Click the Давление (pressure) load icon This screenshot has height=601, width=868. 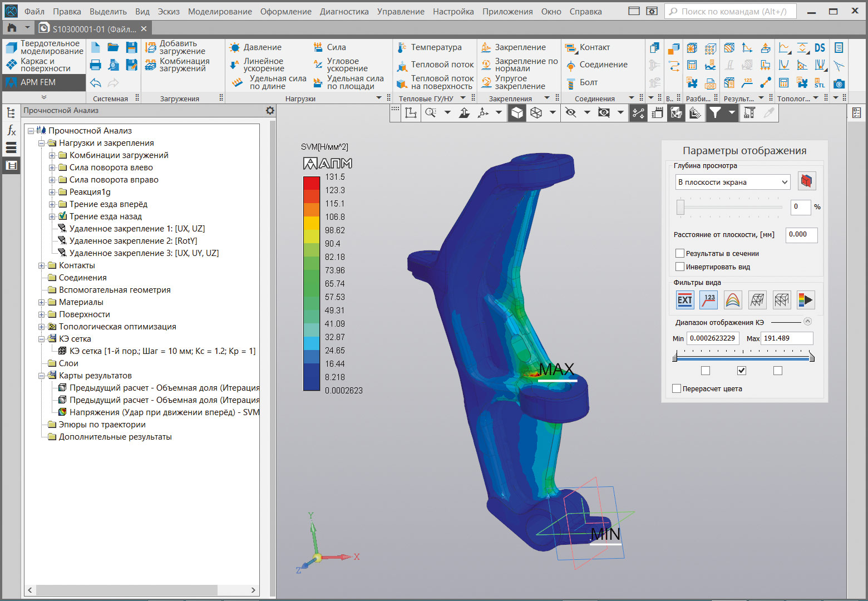235,48
